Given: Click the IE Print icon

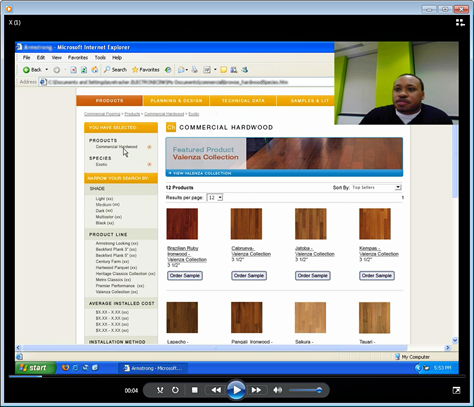Looking at the screenshot, I should tap(194, 70).
